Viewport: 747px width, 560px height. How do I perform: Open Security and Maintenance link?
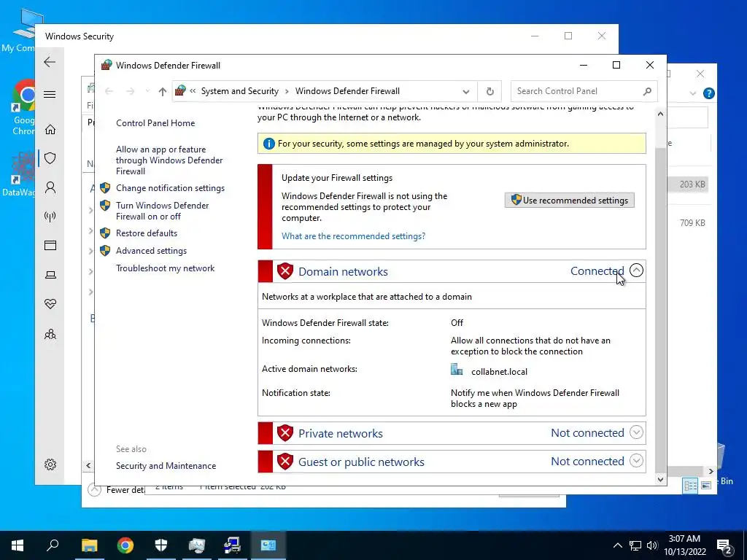point(166,466)
